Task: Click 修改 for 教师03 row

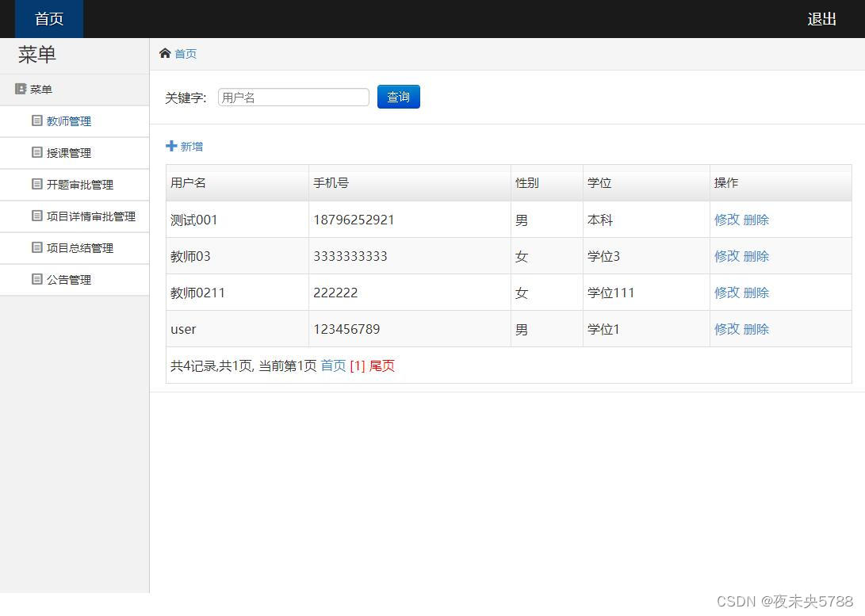Action: point(726,256)
